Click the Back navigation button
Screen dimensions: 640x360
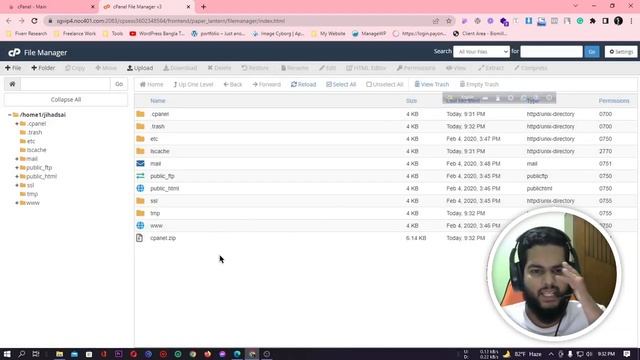pos(233,84)
